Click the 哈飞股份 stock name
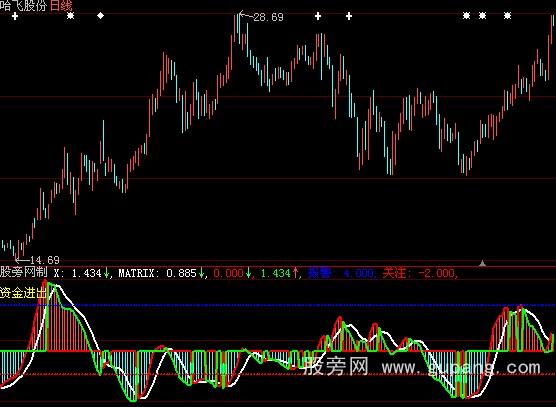556x407 pixels. tap(23, 5)
